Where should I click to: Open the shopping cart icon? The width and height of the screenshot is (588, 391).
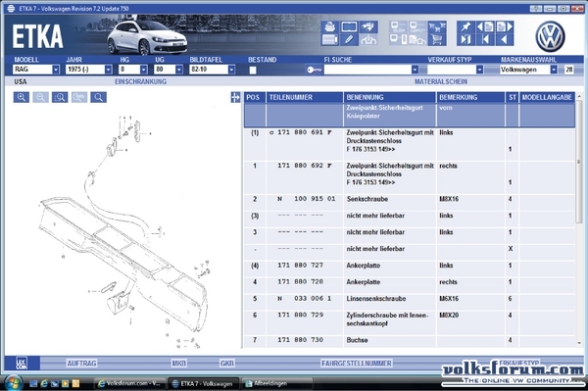(x=437, y=39)
